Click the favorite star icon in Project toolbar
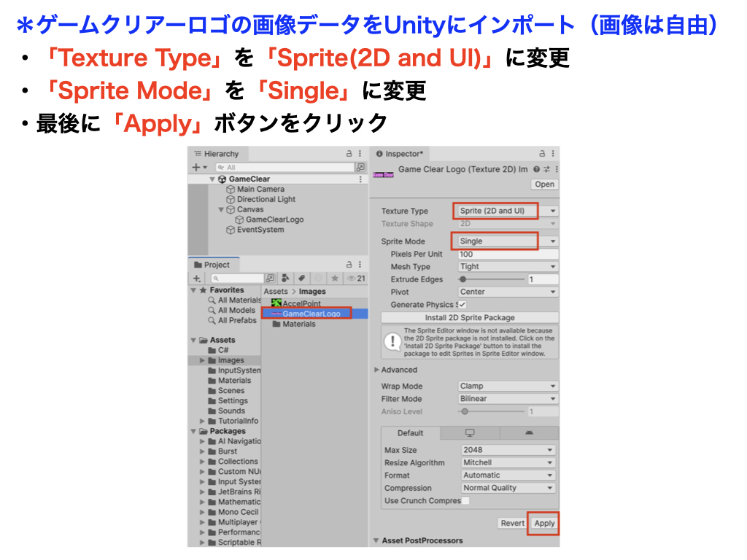The image size is (747, 560). [335, 279]
